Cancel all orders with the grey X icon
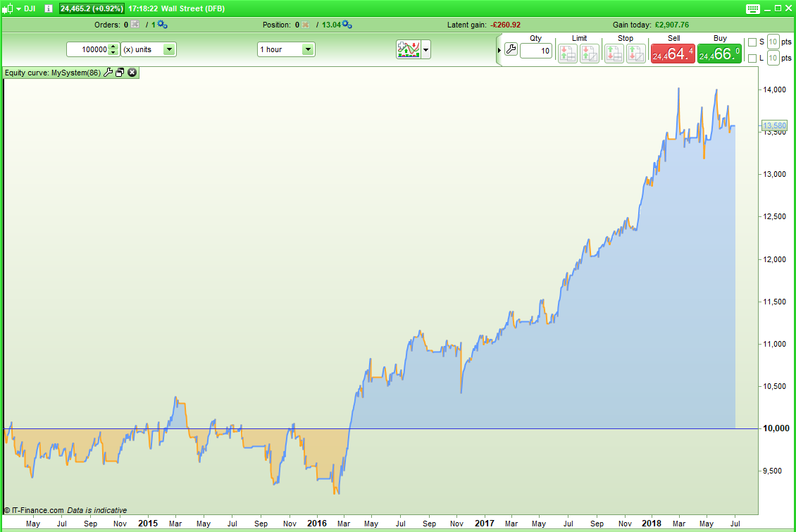 tap(135, 25)
